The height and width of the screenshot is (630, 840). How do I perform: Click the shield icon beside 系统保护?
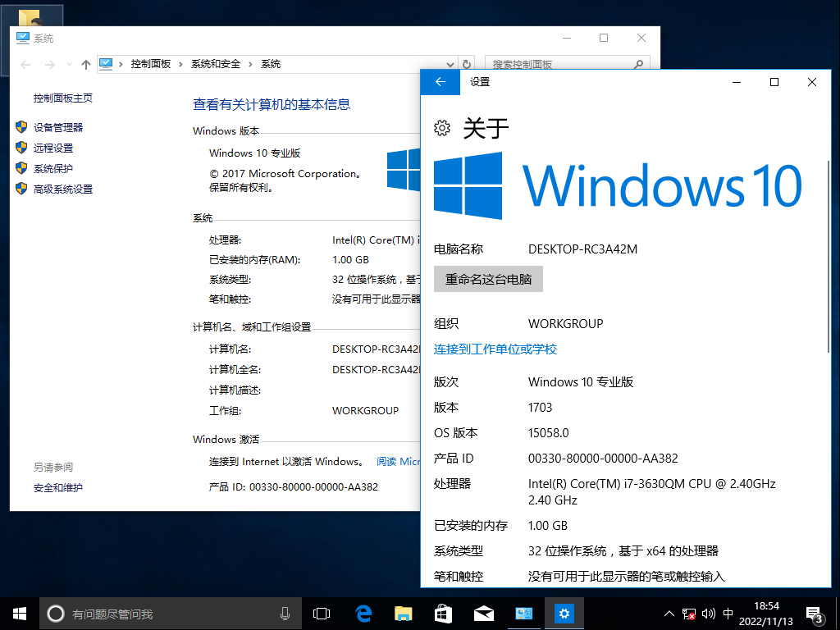click(21, 168)
